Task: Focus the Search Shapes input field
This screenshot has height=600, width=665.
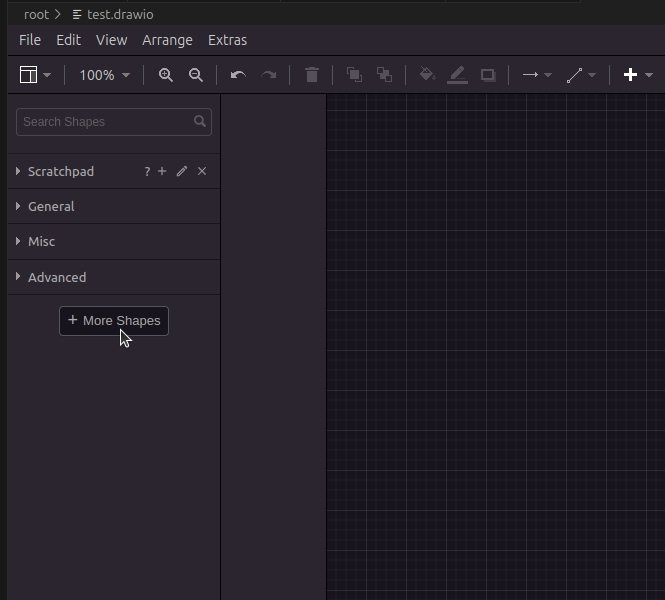Action: pyautogui.click(x=114, y=122)
